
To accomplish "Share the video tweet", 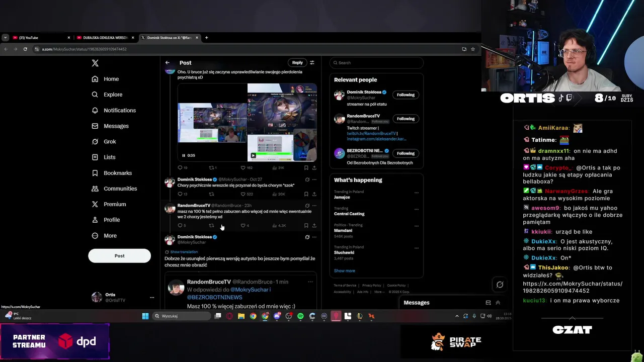I will click(314, 168).
